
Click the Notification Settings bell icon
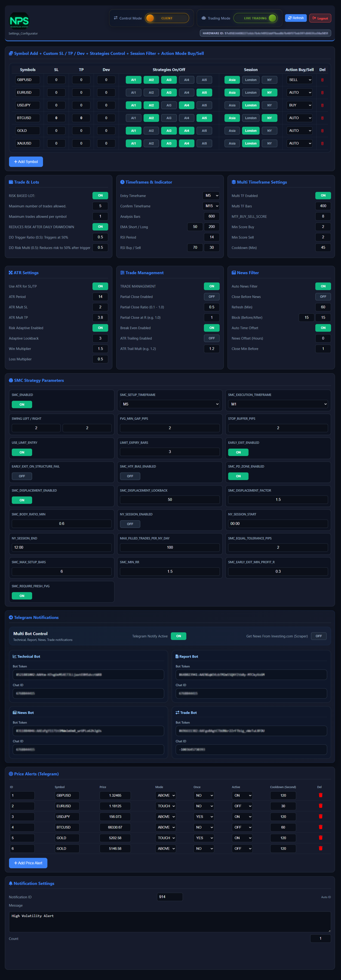point(11,883)
